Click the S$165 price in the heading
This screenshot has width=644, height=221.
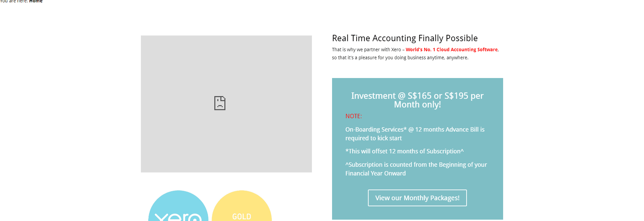[x=420, y=96]
